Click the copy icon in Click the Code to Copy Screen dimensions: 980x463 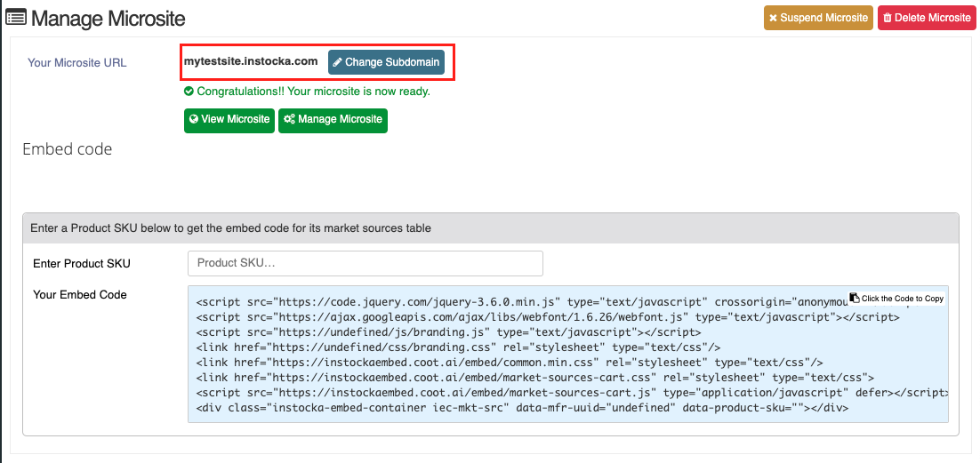855,298
